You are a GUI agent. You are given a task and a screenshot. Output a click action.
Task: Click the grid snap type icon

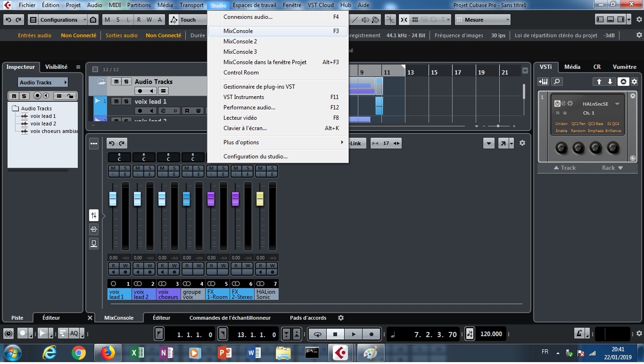point(415,20)
